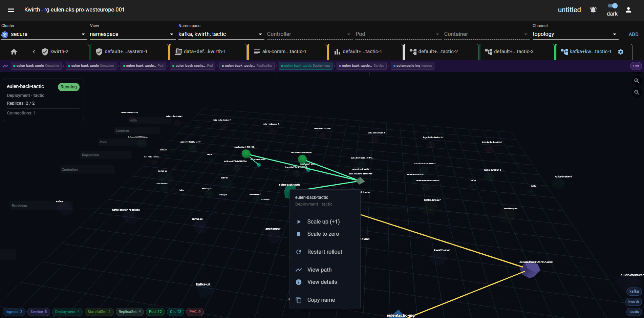Toggle the PVC: 9 filter chip

[195, 312]
